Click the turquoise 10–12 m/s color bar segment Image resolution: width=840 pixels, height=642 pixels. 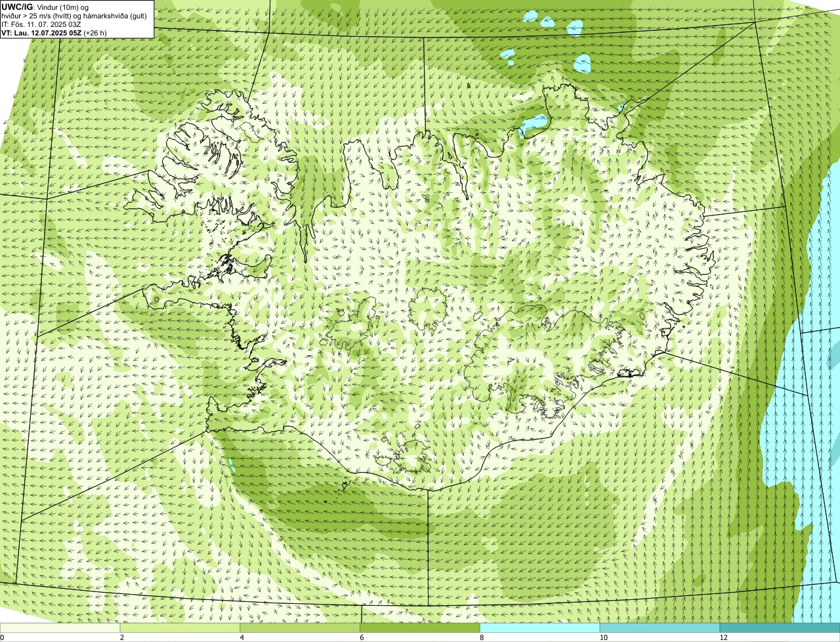pyautogui.click(x=660, y=628)
